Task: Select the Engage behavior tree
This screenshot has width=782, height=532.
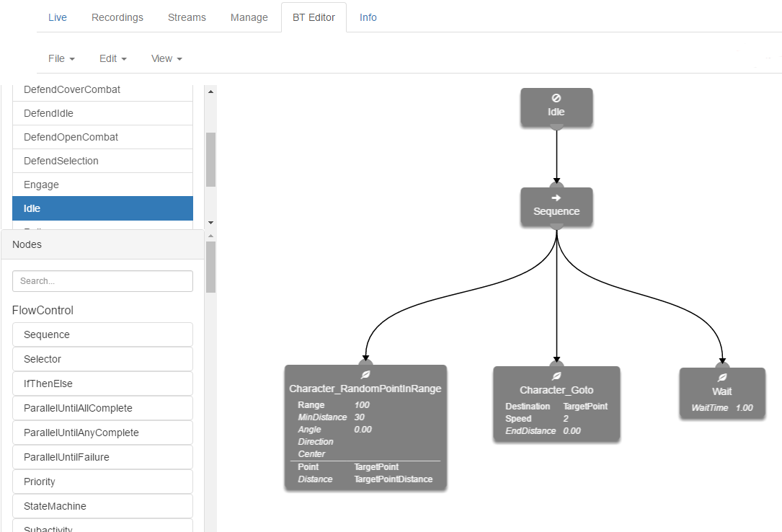Action: [x=102, y=185]
